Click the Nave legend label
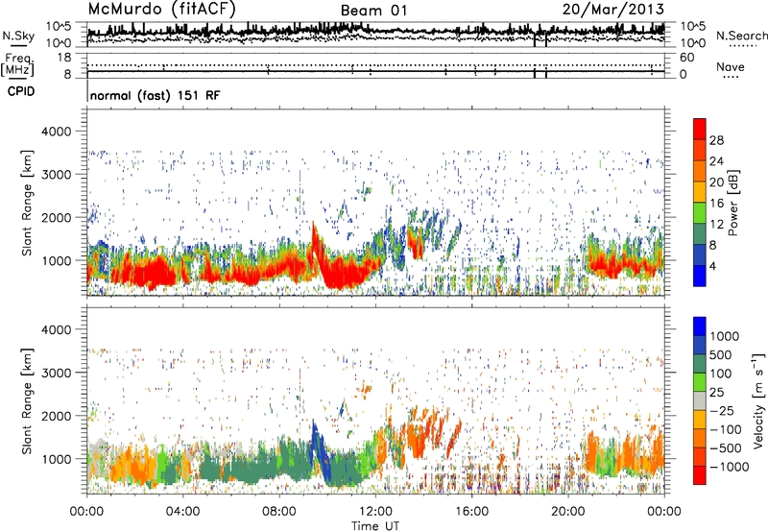 730,66
